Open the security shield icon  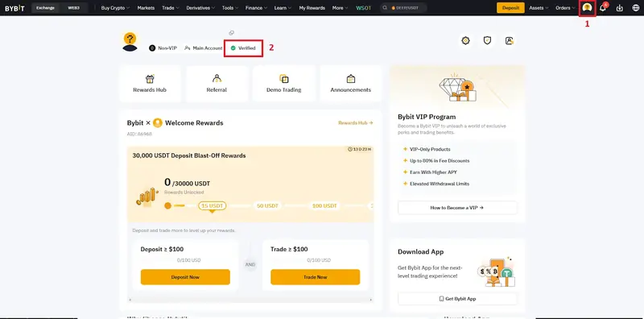coord(487,40)
